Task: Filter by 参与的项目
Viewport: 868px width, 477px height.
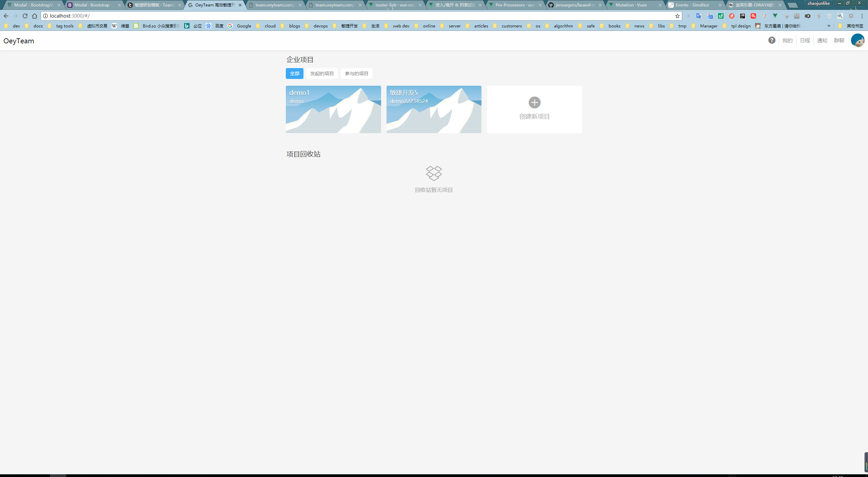Action: pyautogui.click(x=356, y=74)
